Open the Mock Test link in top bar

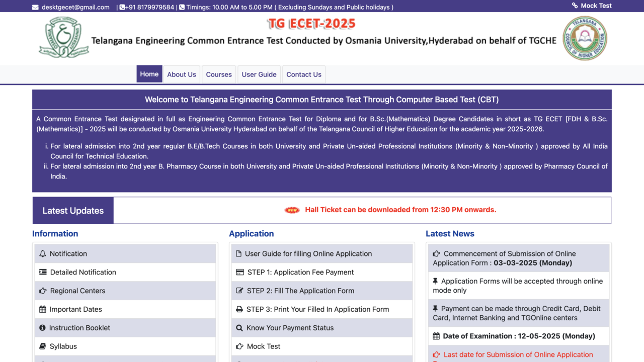596,6
